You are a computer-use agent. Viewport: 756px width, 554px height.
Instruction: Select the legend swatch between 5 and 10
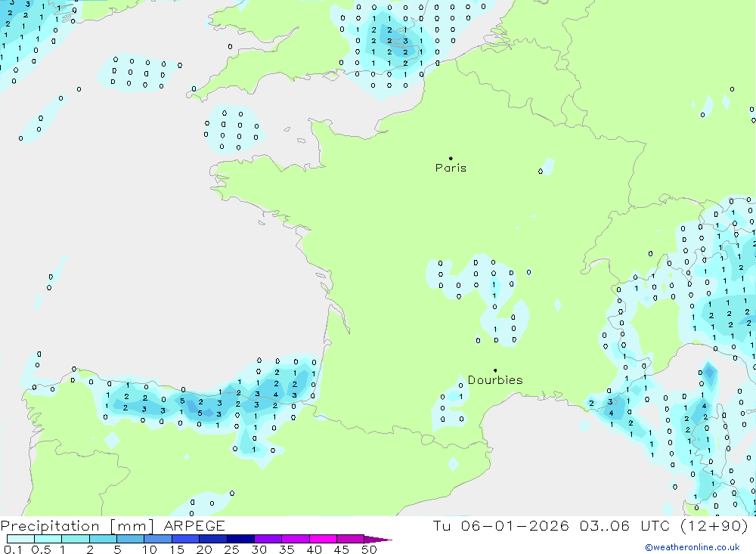tap(131, 539)
